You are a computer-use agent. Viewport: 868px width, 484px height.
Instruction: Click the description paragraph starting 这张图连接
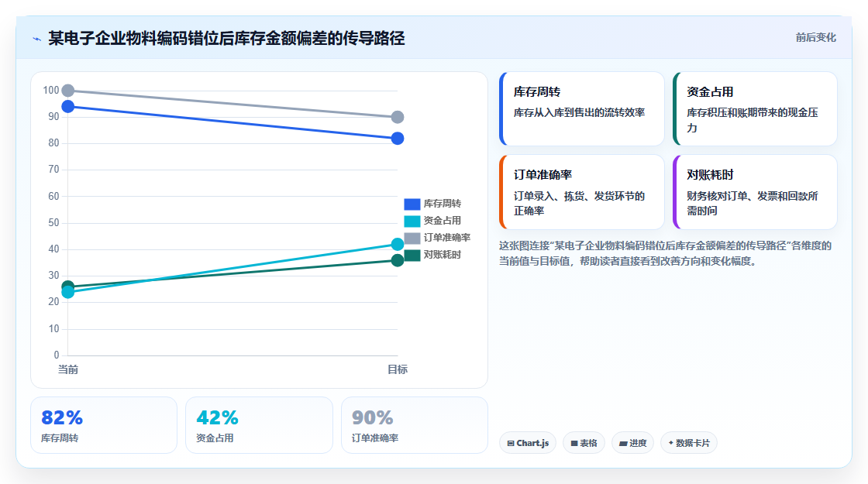coord(666,253)
